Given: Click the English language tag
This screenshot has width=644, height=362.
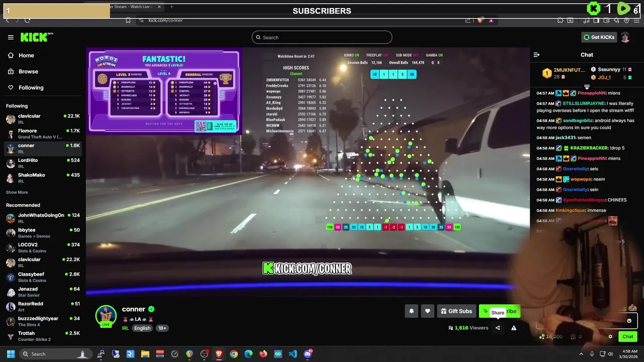Looking at the screenshot, I should click(142, 328).
